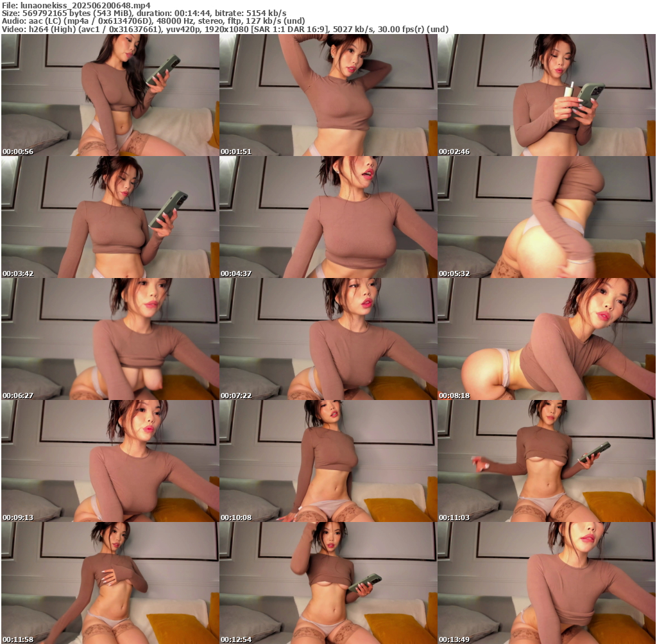The image size is (657, 644).
Task: Open the frame stamped 00:11:03
Action: click(x=546, y=461)
